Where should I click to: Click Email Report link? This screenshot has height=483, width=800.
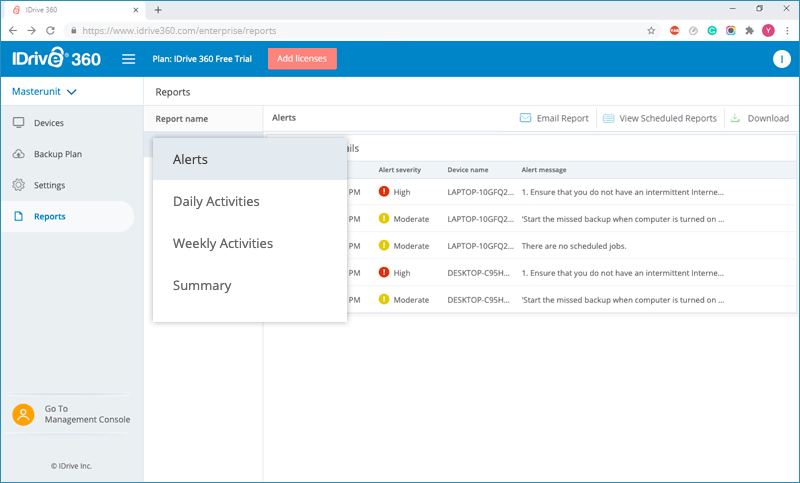[554, 118]
